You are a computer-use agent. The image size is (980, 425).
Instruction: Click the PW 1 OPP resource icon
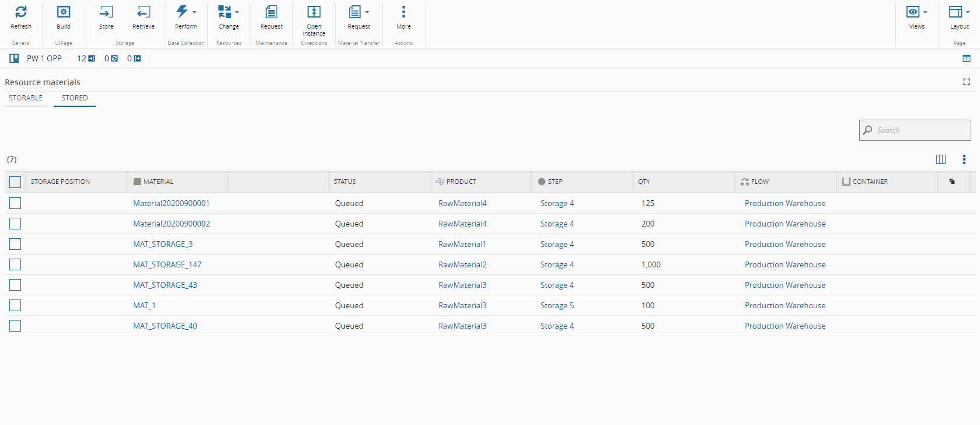click(14, 58)
